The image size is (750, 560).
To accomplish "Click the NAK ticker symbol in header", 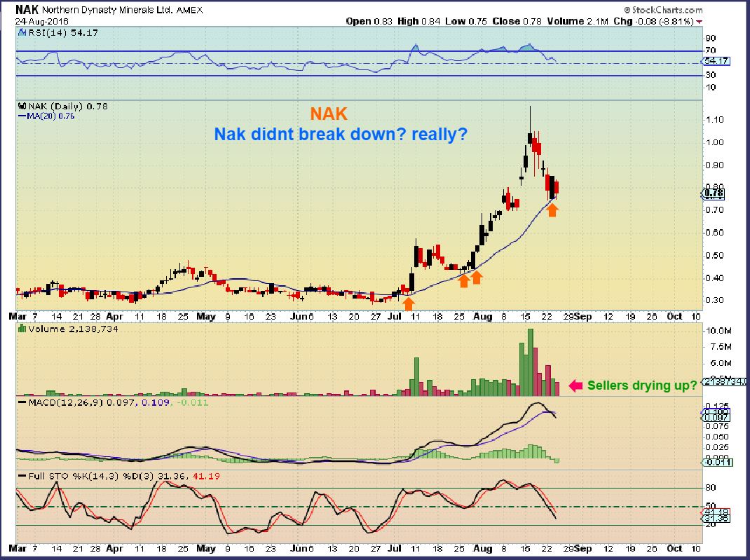I will (x=27, y=10).
